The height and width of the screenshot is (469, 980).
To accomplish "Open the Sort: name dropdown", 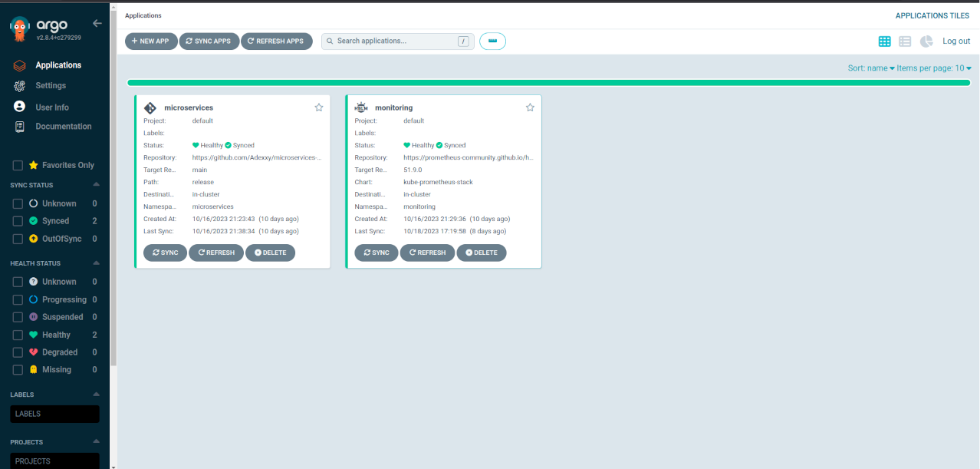I will (x=870, y=68).
